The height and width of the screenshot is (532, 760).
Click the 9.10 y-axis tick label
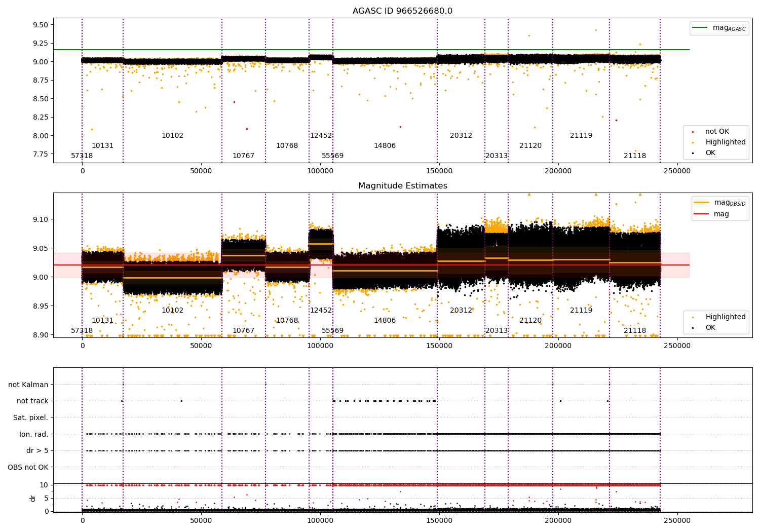click(41, 219)
